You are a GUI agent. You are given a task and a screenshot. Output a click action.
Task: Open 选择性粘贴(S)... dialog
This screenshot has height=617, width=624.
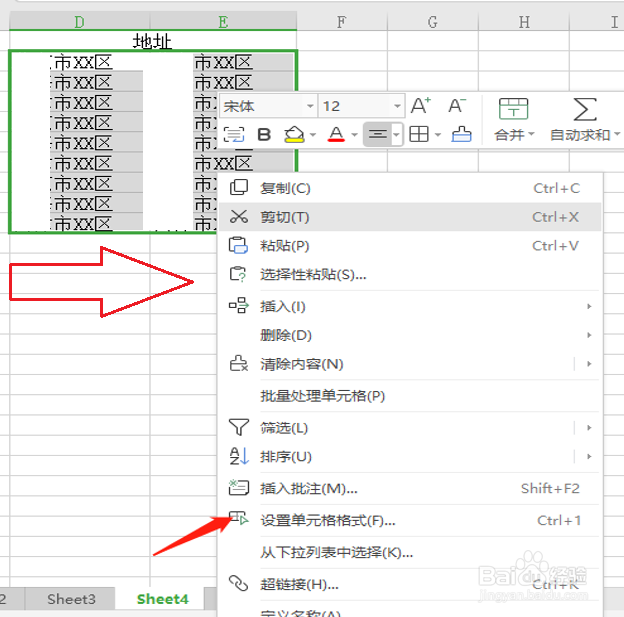coord(410,275)
